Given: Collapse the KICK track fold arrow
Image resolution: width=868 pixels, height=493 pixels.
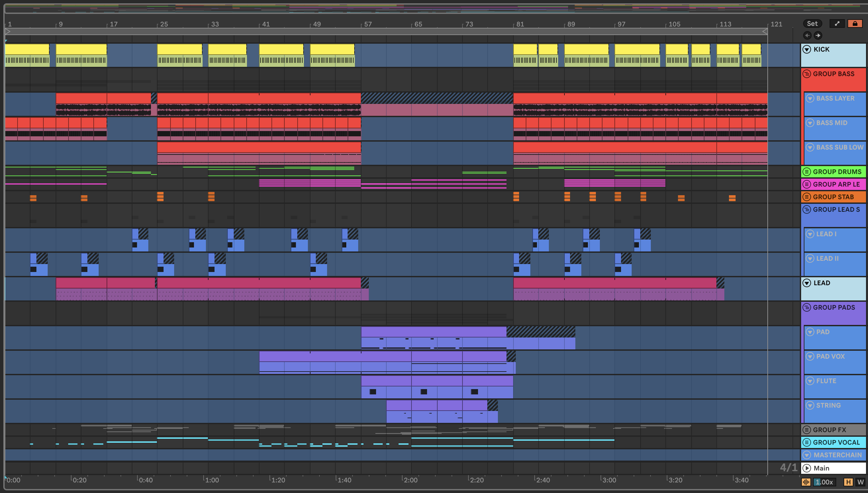Looking at the screenshot, I should click(x=807, y=49).
